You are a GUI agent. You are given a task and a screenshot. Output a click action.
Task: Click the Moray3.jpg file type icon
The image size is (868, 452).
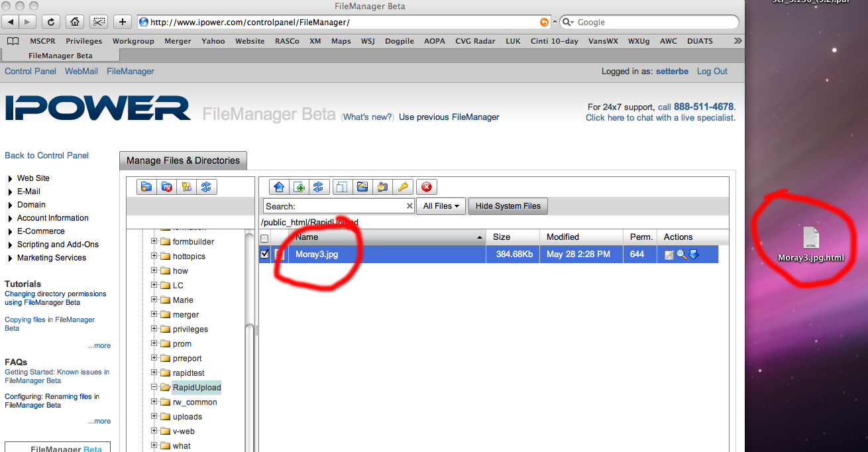280,254
